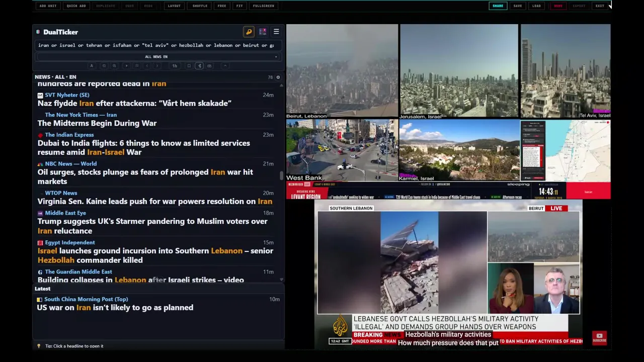Viewport: 644px width, 362px height.
Task: Click 'NBC News — World' source label
Action: point(71,164)
